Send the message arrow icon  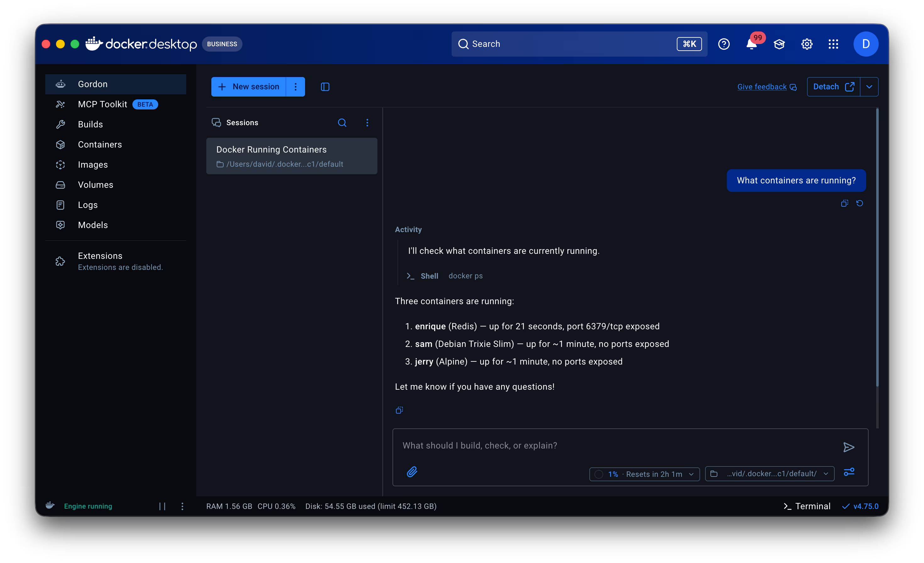click(x=849, y=447)
